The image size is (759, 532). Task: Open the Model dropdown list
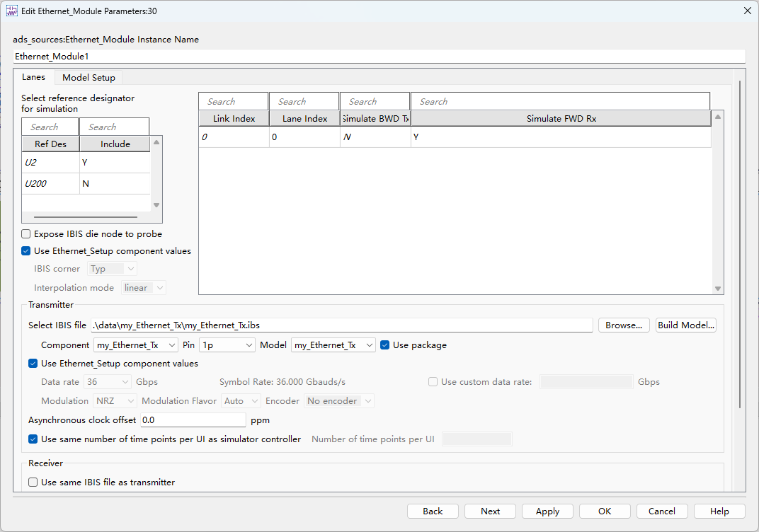[333, 345]
